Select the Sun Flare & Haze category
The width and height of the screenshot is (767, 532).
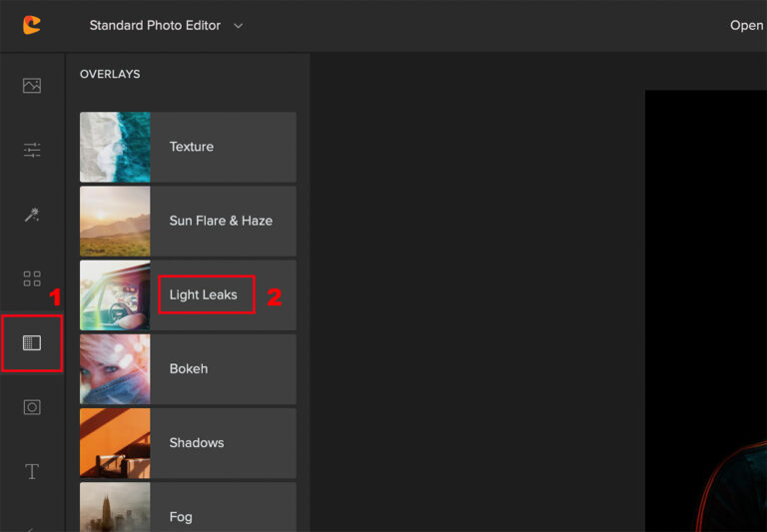tap(221, 221)
